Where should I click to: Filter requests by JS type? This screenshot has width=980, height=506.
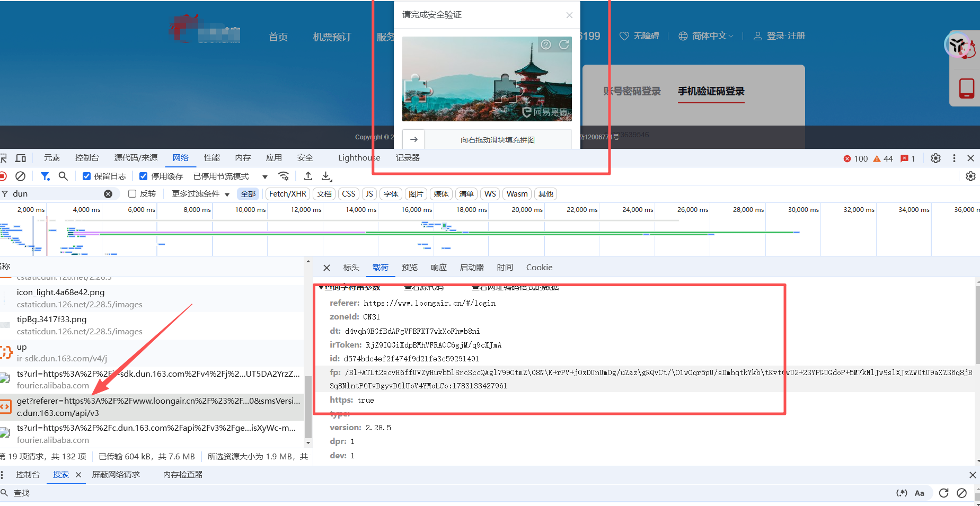(x=369, y=194)
